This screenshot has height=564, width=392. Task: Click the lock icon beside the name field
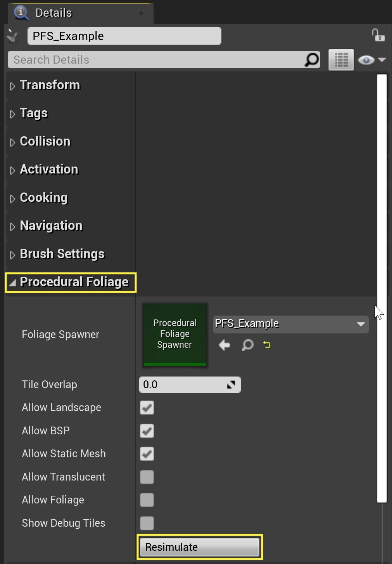(378, 35)
